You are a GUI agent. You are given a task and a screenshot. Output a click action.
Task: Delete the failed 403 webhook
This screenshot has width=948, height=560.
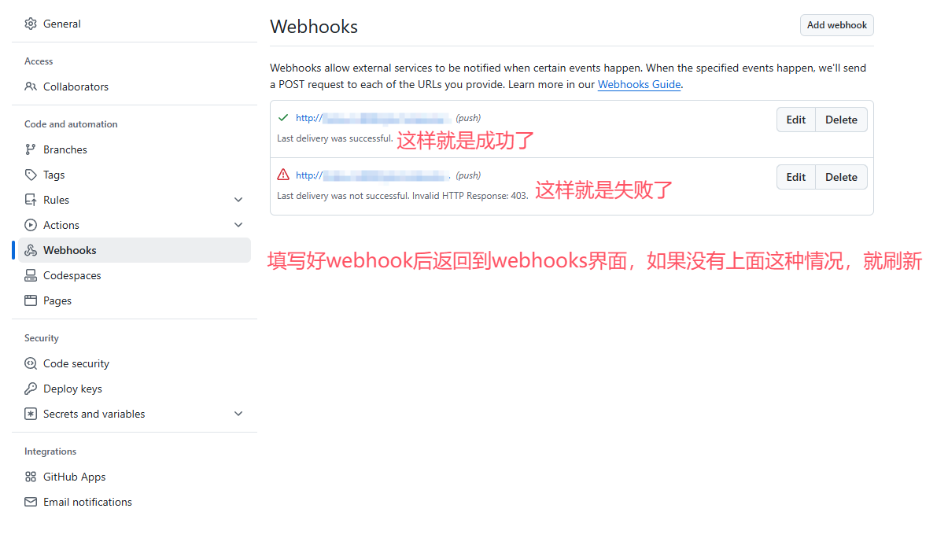pyautogui.click(x=841, y=177)
